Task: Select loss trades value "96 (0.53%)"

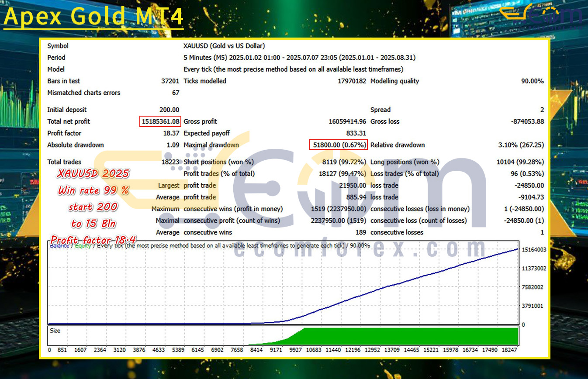Action: pyautogui.click(x=527, y=174)
